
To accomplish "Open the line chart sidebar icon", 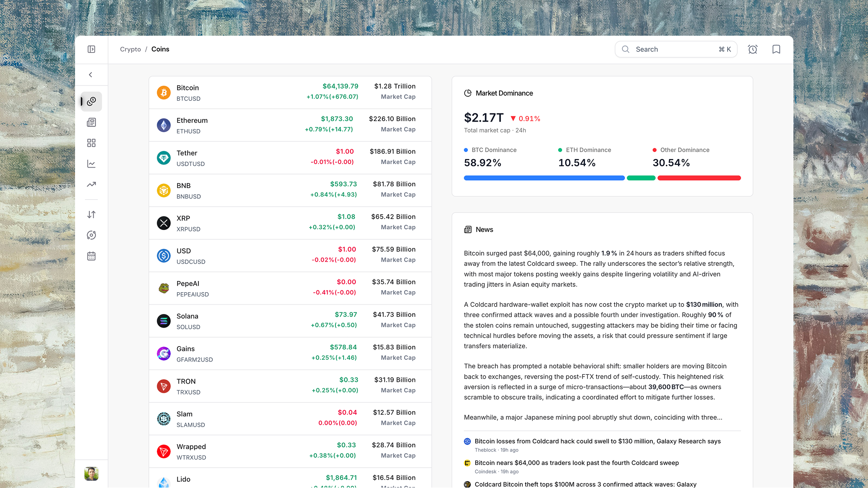I will (x=91, y=164).
